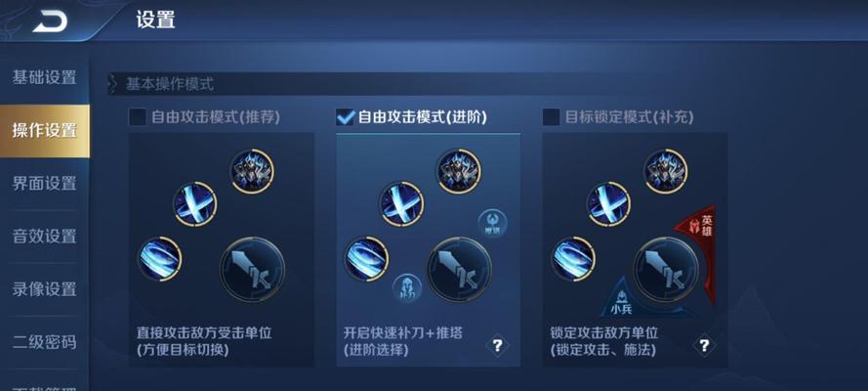Tap the sword attack button in recommended panel

(253, 269)
